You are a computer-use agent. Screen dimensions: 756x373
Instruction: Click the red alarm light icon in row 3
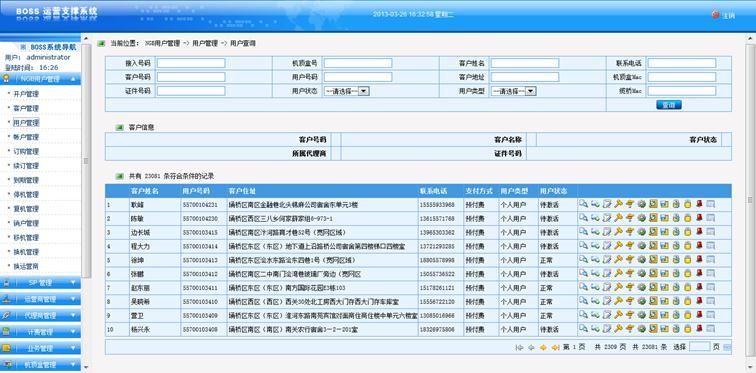click(x=699, y=232)
